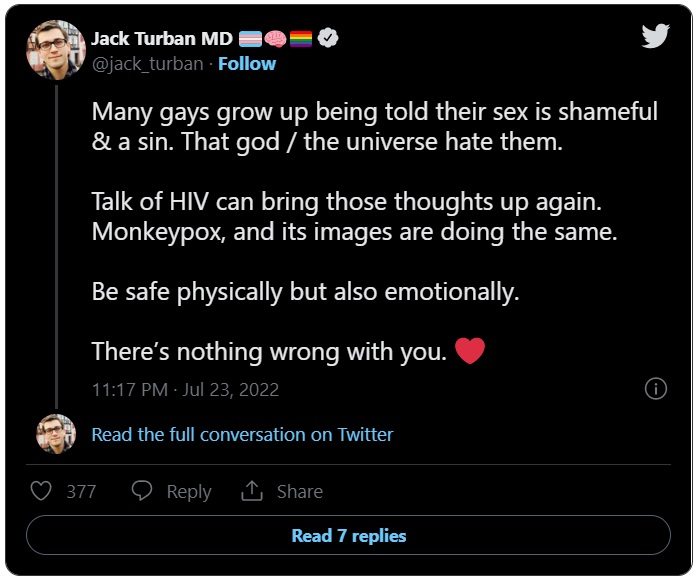This screenshot has height=582, width=699.
Task: Click the verified checkmark badge
Action: point(328,38)
